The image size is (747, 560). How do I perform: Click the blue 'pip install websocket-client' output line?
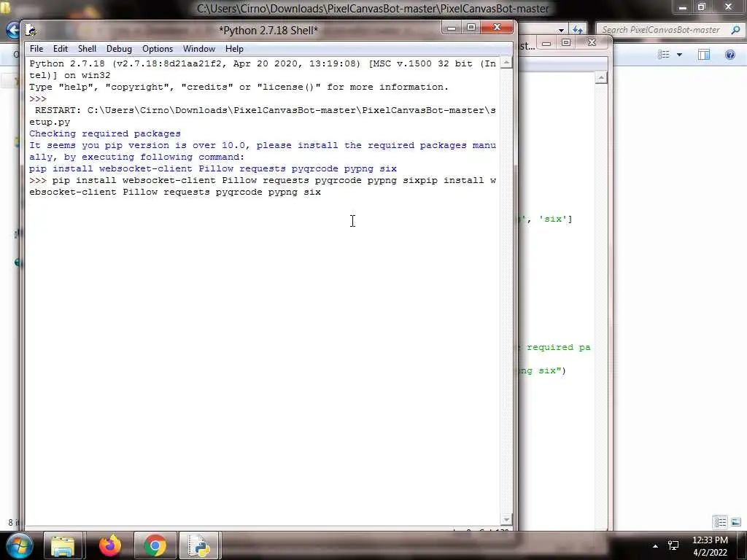[x=213, y=168]
